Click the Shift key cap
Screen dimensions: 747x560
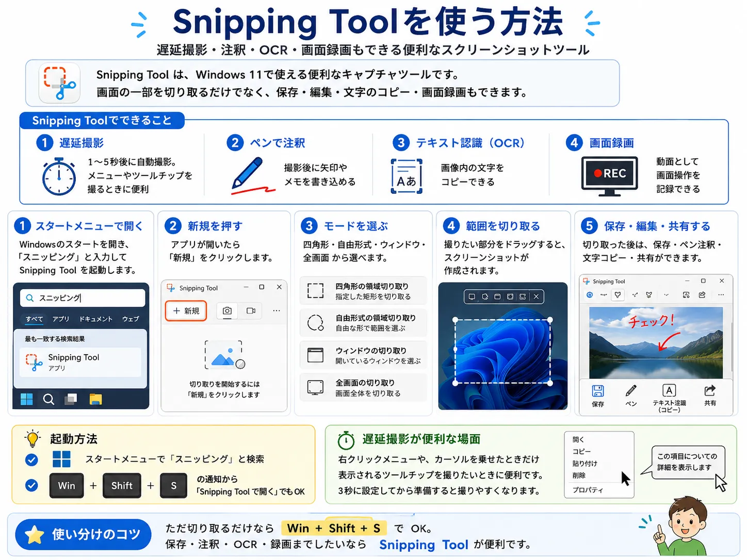(122, 486)
